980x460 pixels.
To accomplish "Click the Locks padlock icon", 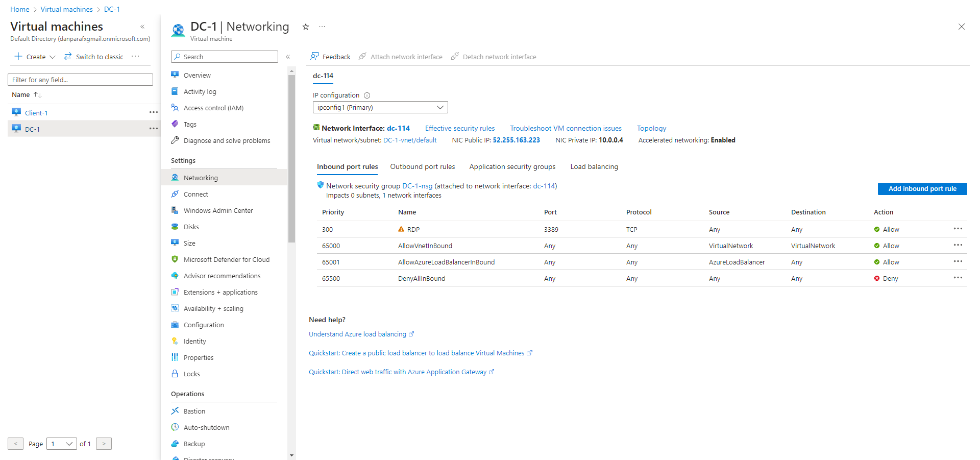I will click(175, 373).
